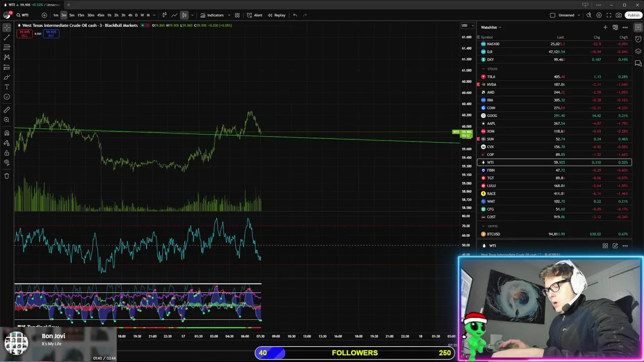Select the brush drawing tool
The width and height of the screenshot is (644, 362).
7,77
